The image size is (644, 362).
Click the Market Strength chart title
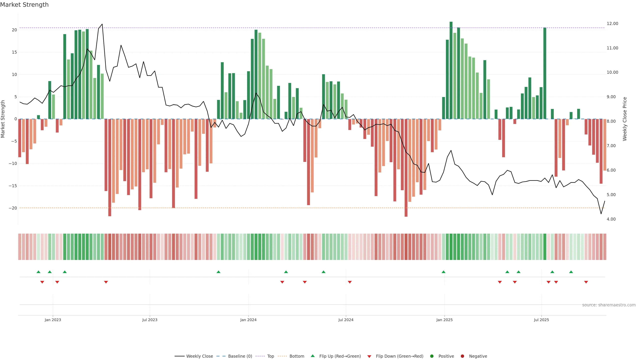(x=24, y=5)
